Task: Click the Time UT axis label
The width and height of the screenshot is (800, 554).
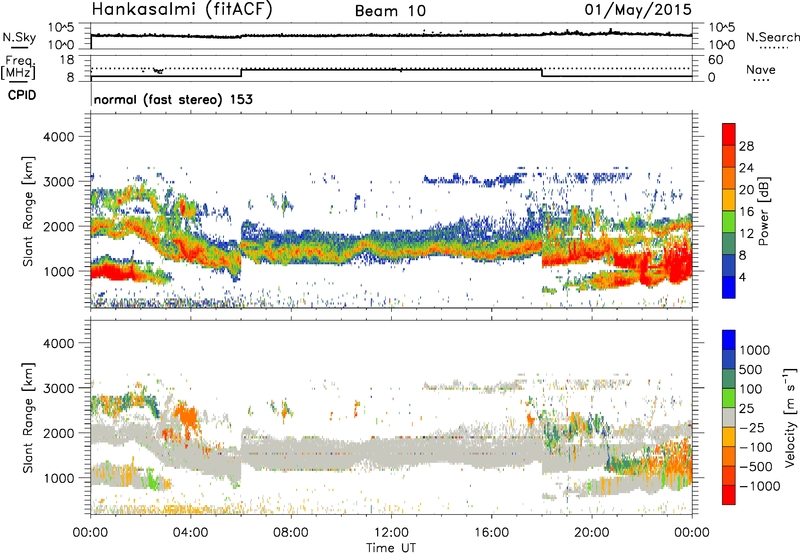Action: (391, 548)
